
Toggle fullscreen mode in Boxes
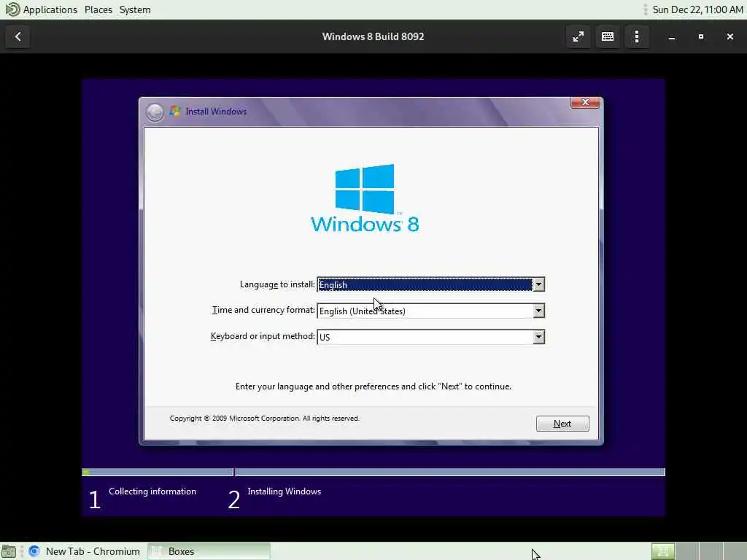[x=578, y=36]
